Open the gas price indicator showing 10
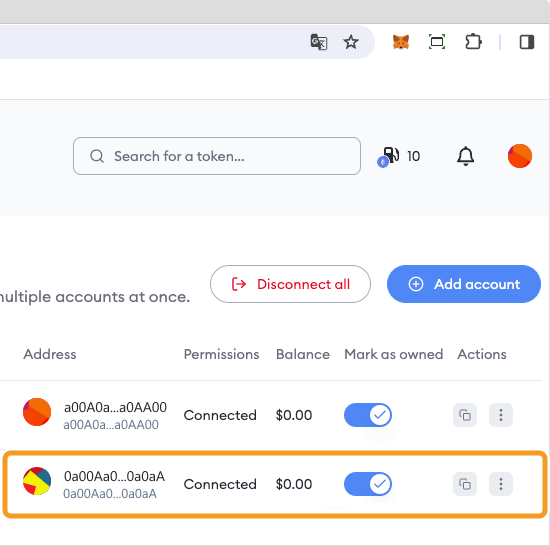Viewport: 550px width, 546px height. pyautogui.click(x=399, y=156)
